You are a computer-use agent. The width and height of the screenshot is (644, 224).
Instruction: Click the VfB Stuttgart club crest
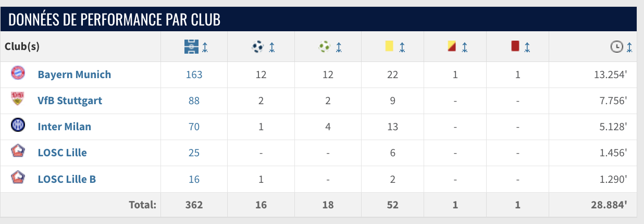coord(18,99)
